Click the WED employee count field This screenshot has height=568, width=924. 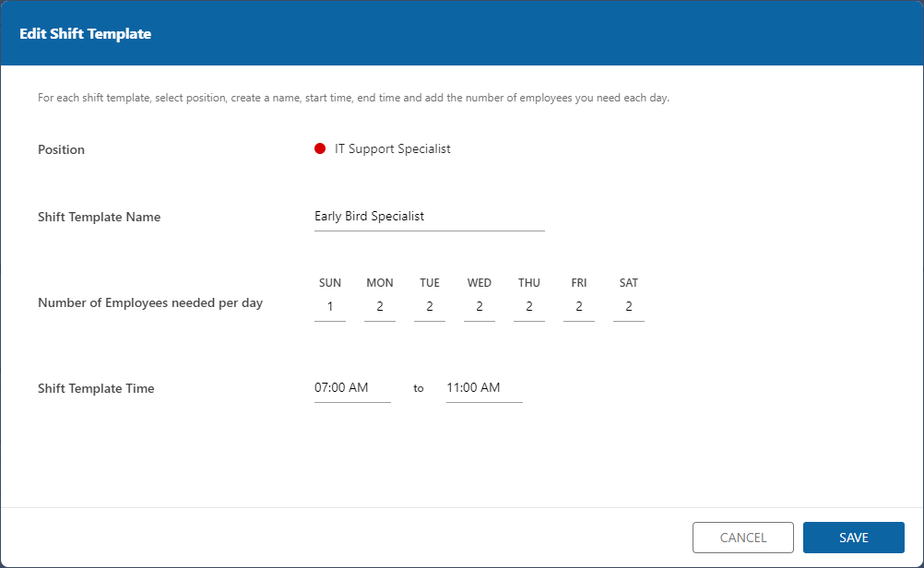480,307
